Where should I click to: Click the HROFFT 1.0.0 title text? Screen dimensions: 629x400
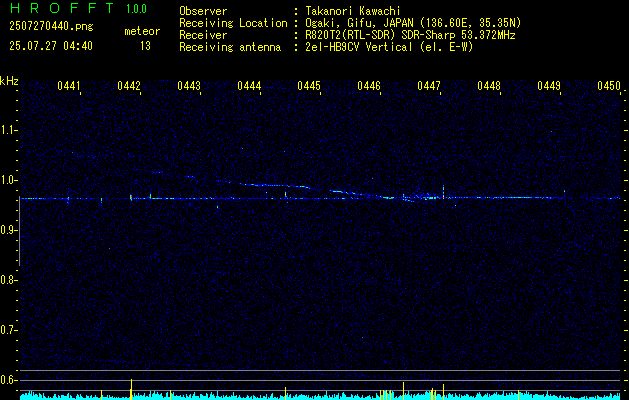click(78, 9)
